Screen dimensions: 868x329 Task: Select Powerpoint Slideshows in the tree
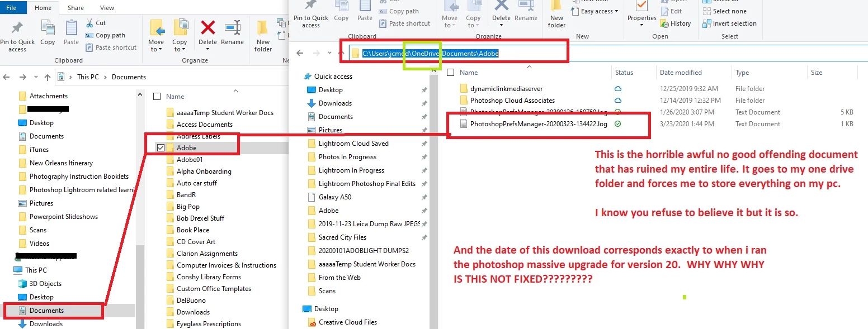pyautogui.click(x=64, y=217)
